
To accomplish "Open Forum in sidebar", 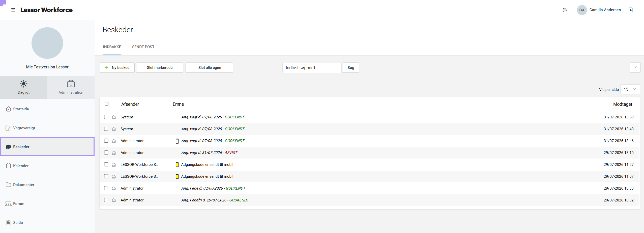I will coord(47,204).
